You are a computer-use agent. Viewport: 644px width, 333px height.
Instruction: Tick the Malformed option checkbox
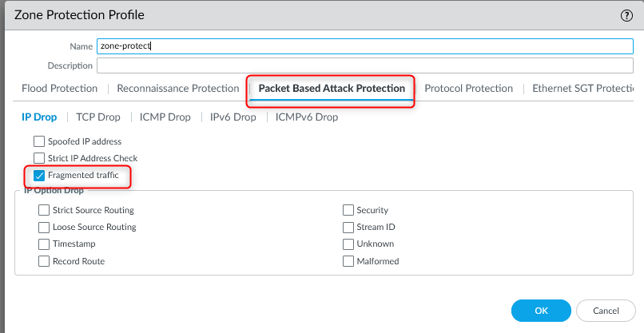point(348,261)
